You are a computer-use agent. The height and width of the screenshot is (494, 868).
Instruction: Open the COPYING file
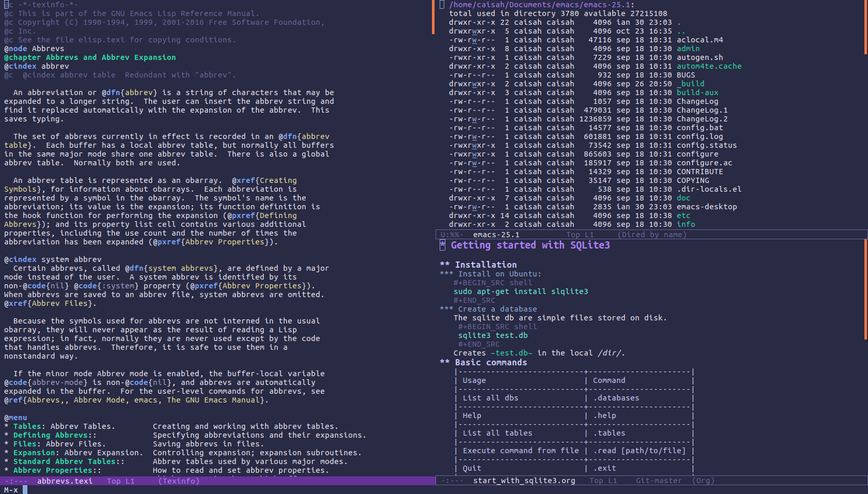click(x=693, y=180)
